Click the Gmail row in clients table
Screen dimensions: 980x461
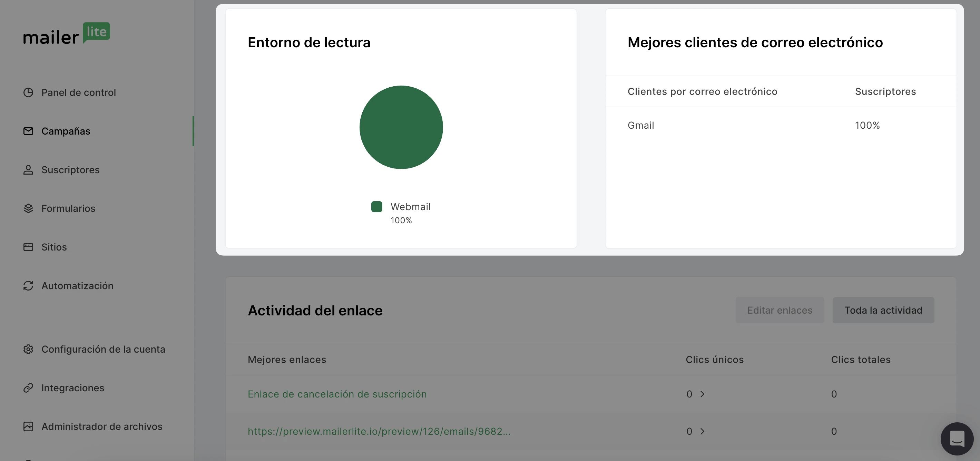click(781, 126)
